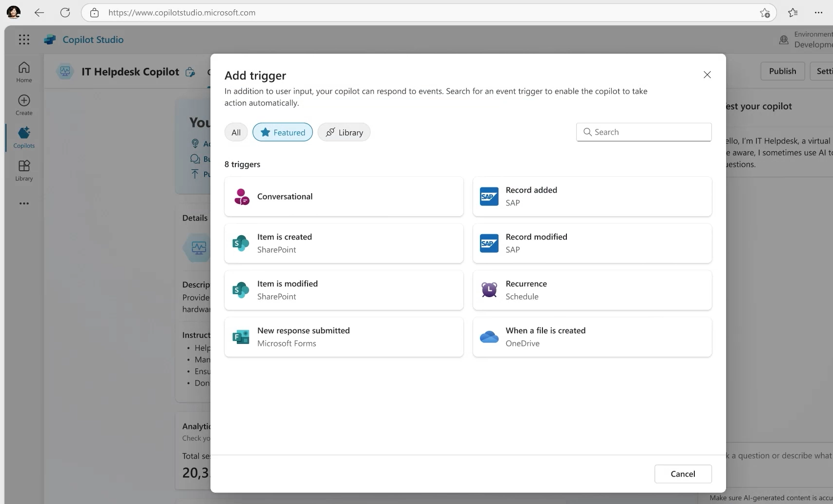Click the IT Helpdesk Copilot name
The height and width of the screenshot is (504, 833).
pos(130,72)
